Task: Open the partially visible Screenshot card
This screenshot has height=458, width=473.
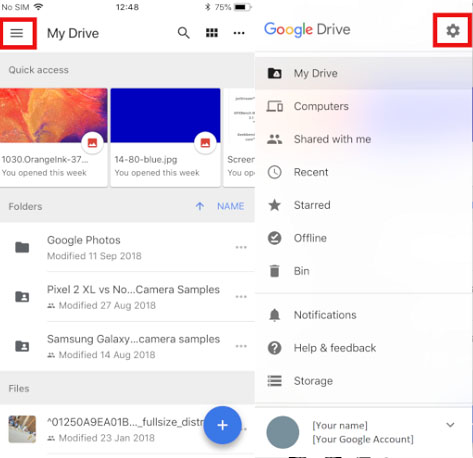Action: click(x=239, y=137)
